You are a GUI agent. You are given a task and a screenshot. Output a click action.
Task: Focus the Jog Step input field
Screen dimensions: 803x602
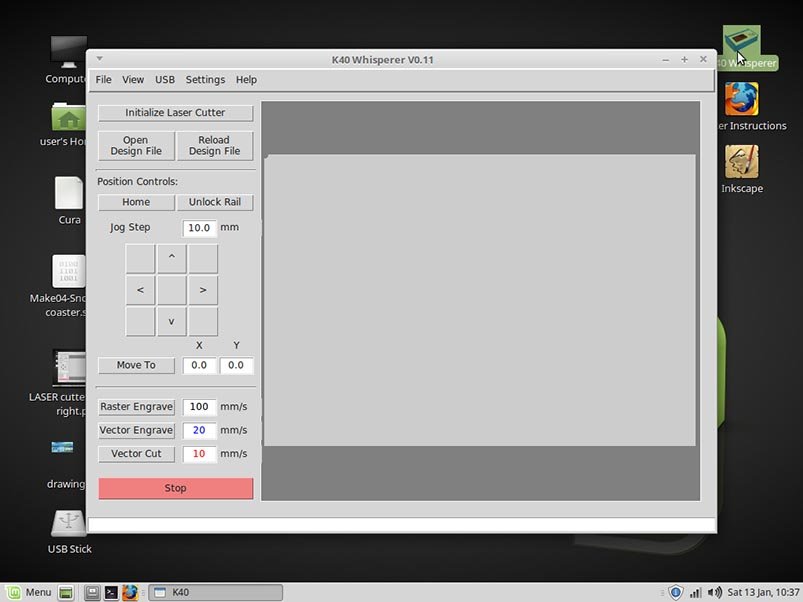tap(199, 228)
